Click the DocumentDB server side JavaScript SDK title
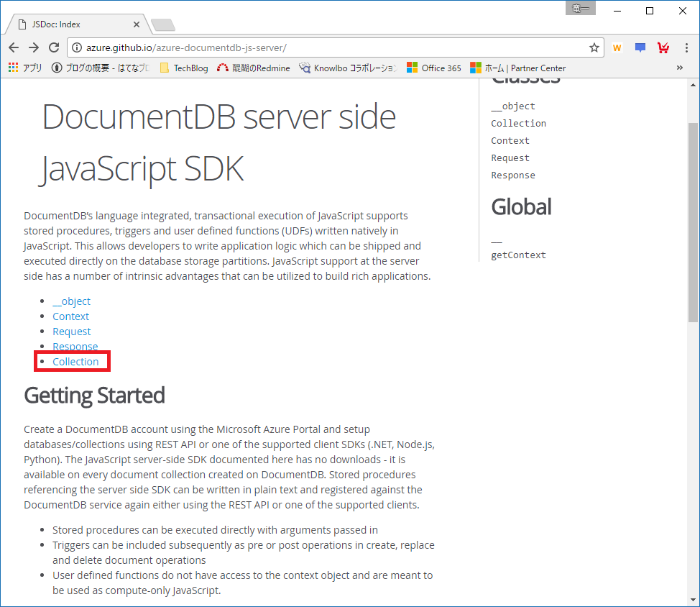This screenshot has width=700, height=607. (x=218, y=143)
